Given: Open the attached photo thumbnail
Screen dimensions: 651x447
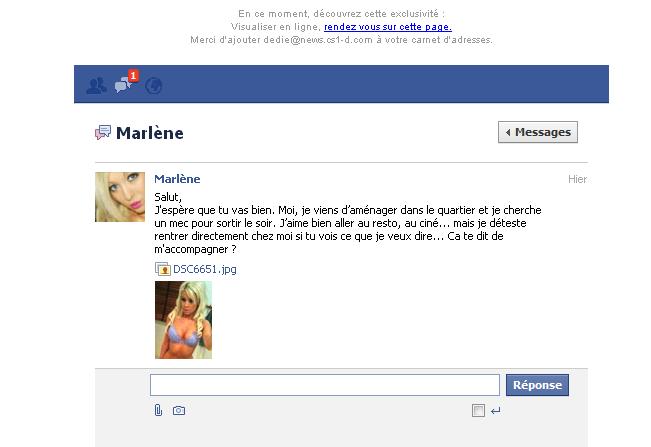Looking at the screenshot, I should coord(184,320).
